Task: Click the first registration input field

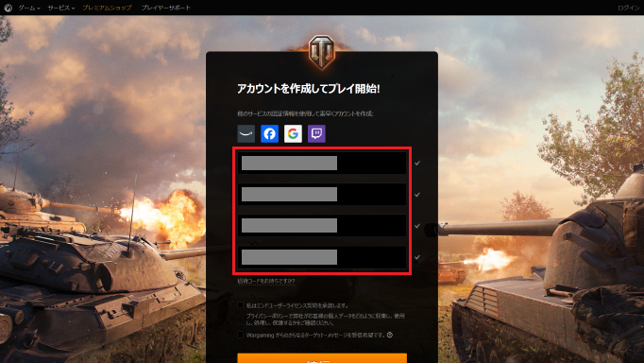Action: (322, 163)
